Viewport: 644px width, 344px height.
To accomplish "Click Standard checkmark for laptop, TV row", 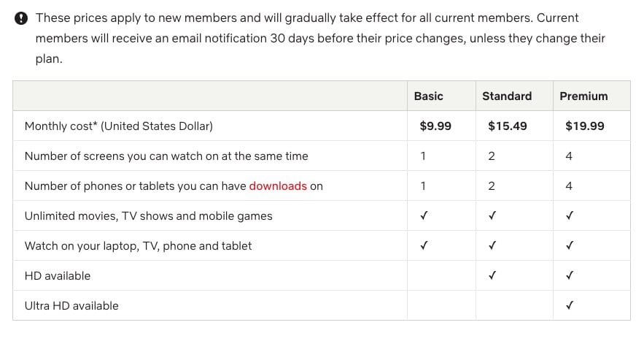I will [492, 246].
